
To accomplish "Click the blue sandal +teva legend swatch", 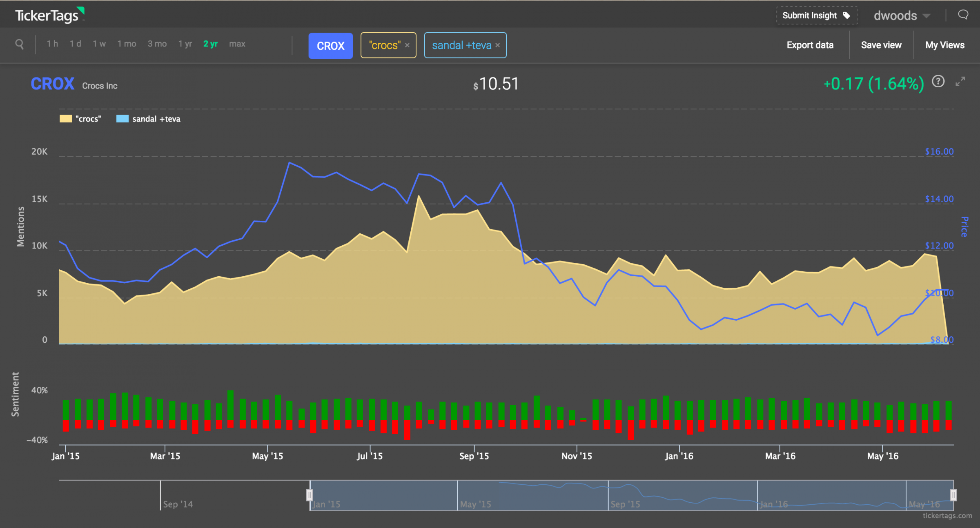I will click(x=122, y=119).
